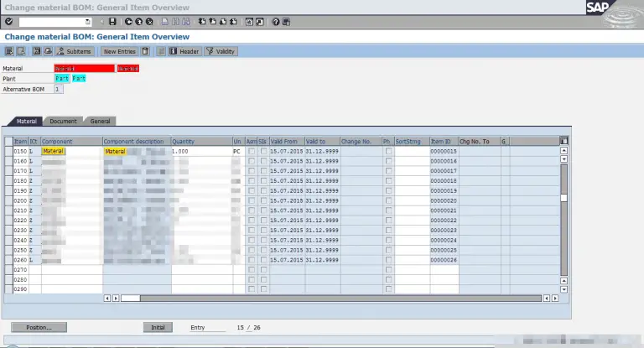644x348 pixels.
Task: Click the SortStrng field for item 00000018
Action: pyautogui.click(x=411, y=181)
